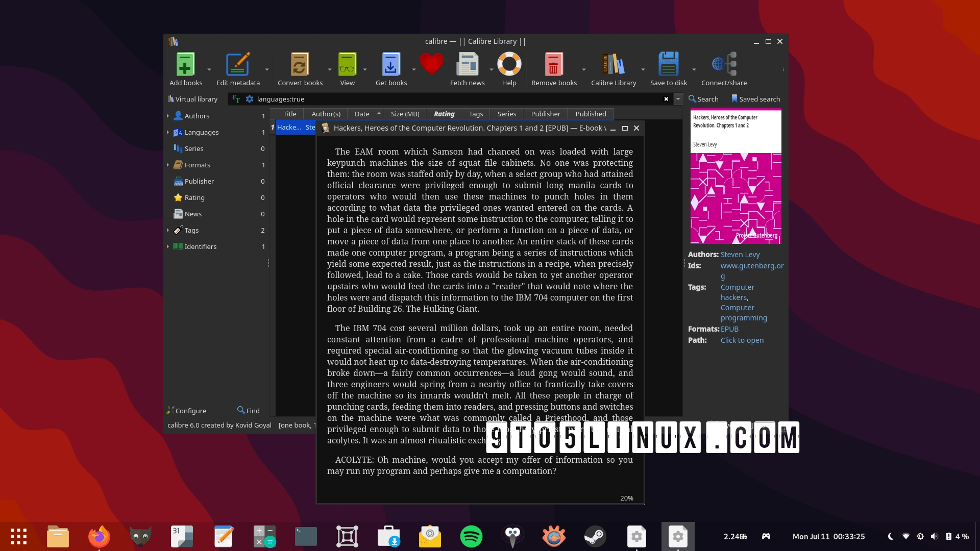Click the Convert books icon
This screenshot has width=980, height=551.
pyautogui.click(x=300, y=65)
